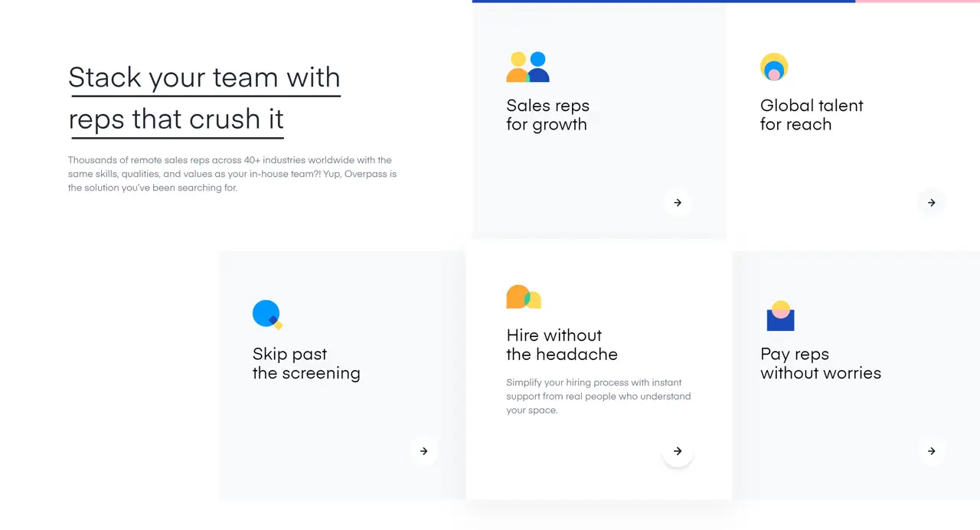Click the two-people Sales reps icon
The height and width of the screenshot is (530, 980).
[x=528, y=67]
